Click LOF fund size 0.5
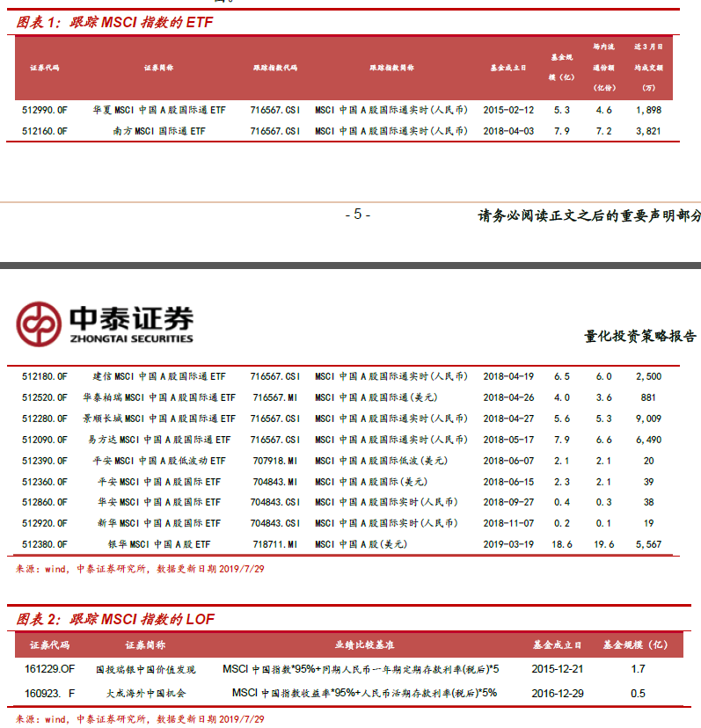The width and height of the screenshot is (701, 728). pos(638,694)
